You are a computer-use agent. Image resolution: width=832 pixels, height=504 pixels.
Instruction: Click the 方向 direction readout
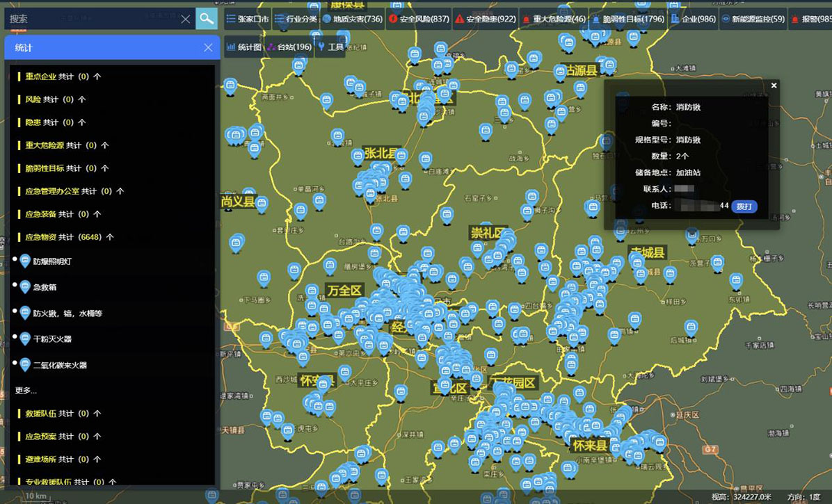(804, 496)
